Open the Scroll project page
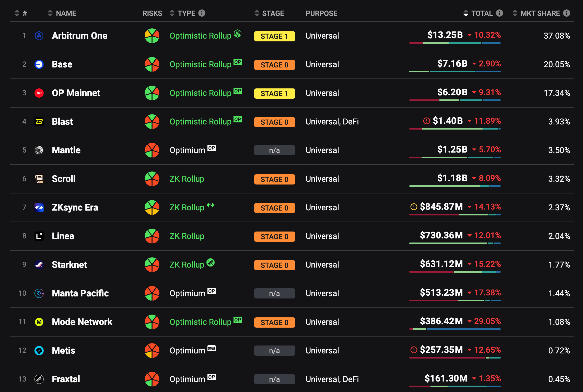 pos(64,179)
